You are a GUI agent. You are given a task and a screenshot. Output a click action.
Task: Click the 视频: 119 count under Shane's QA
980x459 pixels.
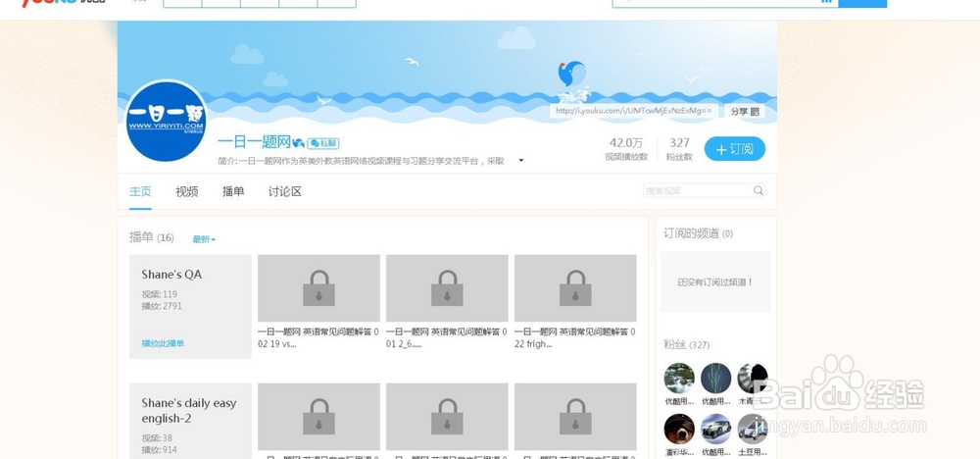[x=160, y=294]
